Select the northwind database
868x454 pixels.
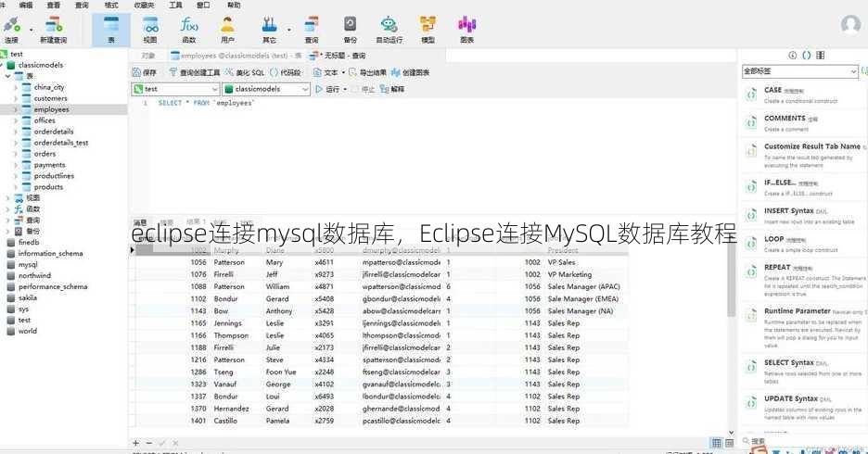(x=34, y=275)
